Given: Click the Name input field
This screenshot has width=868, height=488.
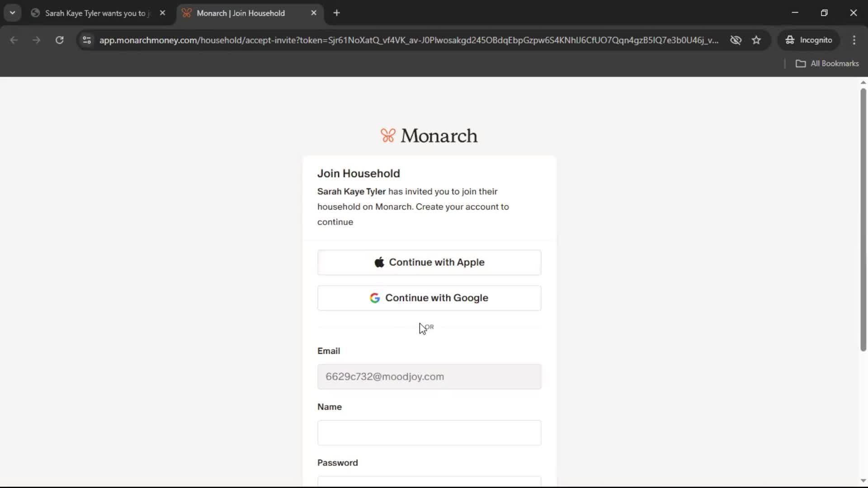Looking at the screenshot, I should pos(429,432).
